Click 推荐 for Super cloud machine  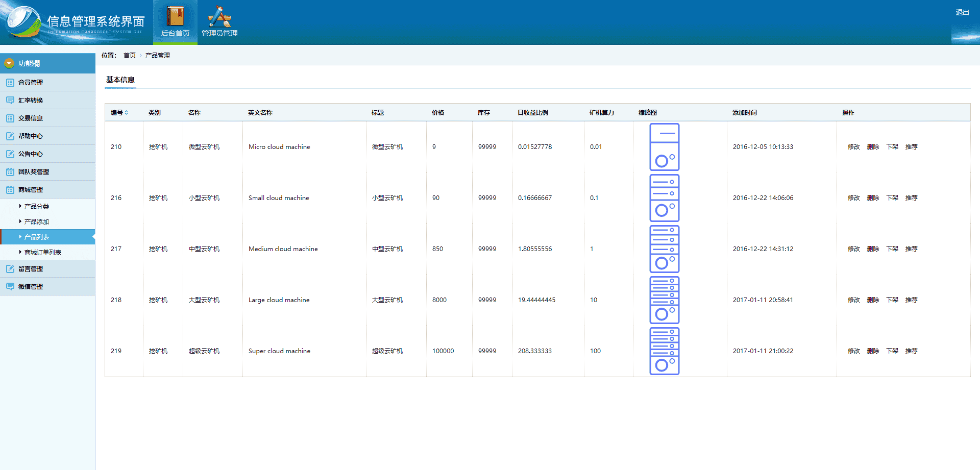[911, 351]
